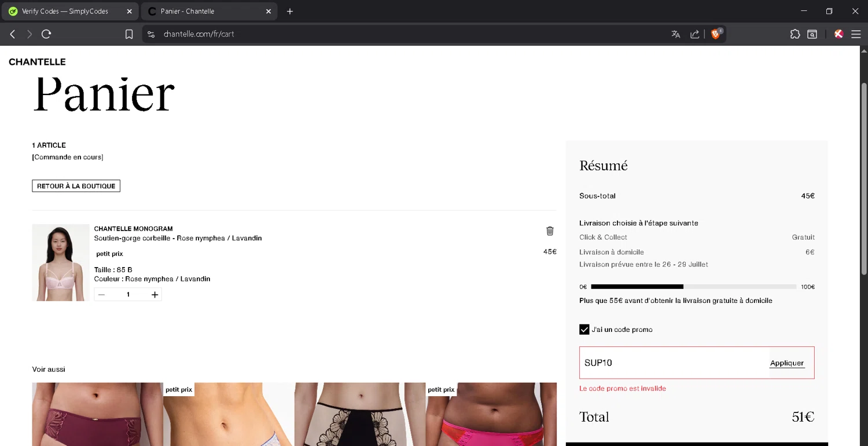
Task: Click the 'Le code promo est invalide' message
Action: tap(623, 389)
